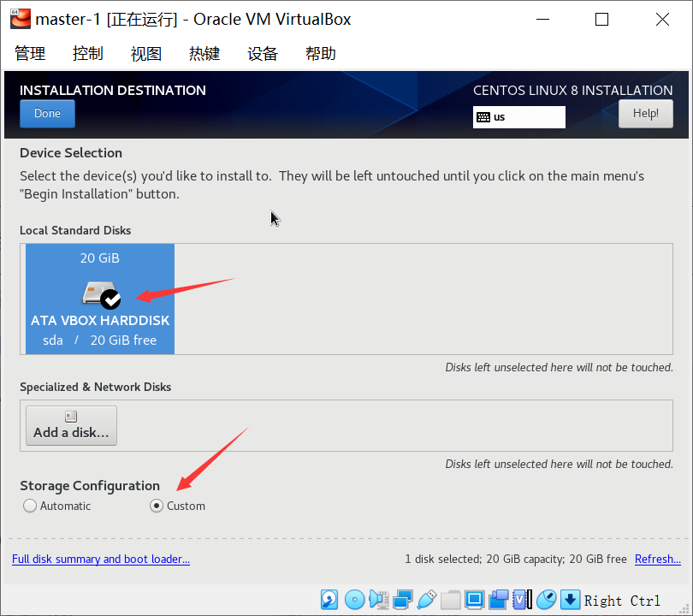The width and height of the screenshot is (693, 616).
Task: Click the hard disk activity icon in status bar
Action: (329, 600)
